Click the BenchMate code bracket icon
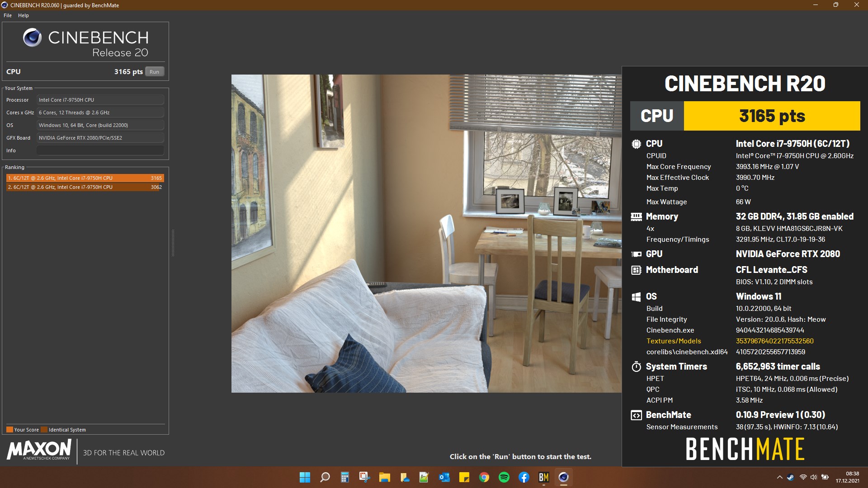The width and height of the screenshot is (868, 488). pos(636,415)
